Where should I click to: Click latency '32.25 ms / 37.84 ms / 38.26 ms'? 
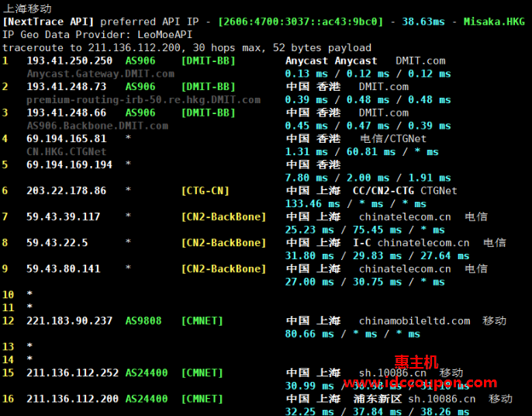[x=377, y=411]
